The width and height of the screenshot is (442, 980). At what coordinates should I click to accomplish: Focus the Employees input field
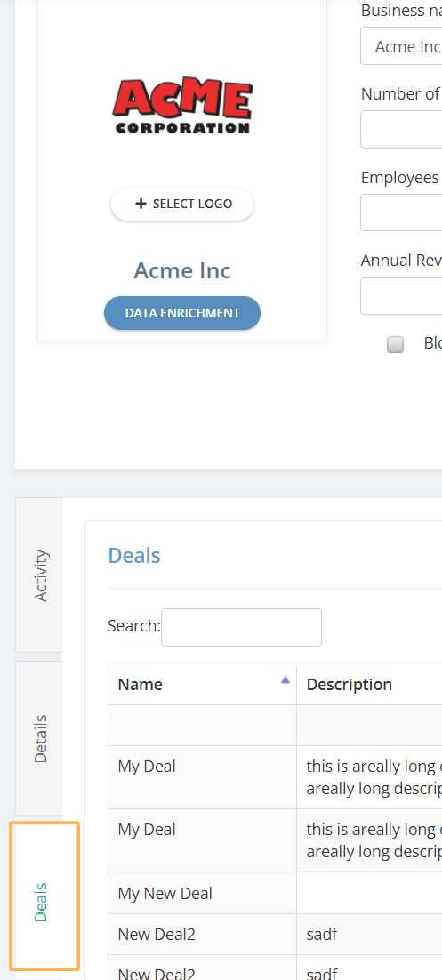pos(401,213)
